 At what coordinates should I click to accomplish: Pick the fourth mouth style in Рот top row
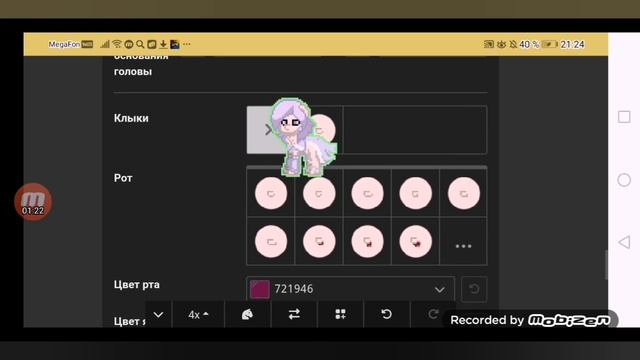coord(416,193)
